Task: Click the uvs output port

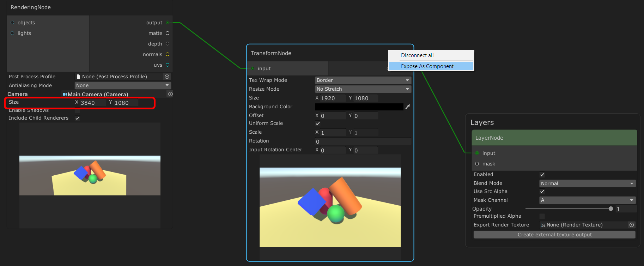Action: click(168, 65)
